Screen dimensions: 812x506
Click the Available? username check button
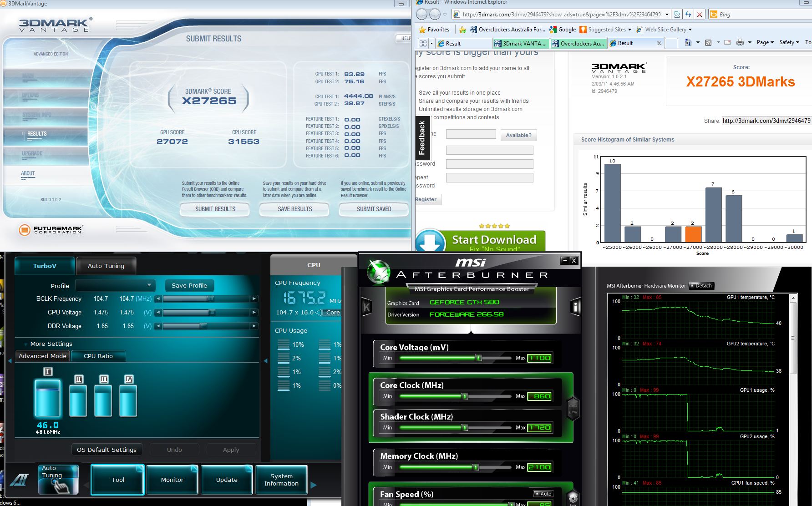pyautogui.click(x=518, y=135)
